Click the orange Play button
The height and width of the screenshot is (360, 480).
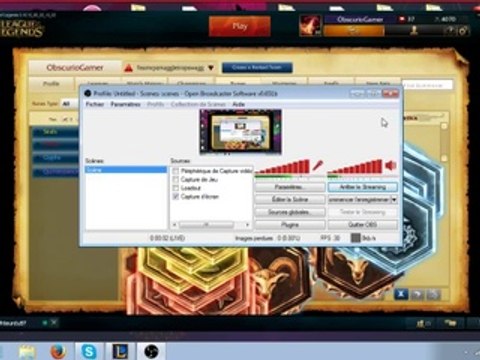[x=240, y=26]
